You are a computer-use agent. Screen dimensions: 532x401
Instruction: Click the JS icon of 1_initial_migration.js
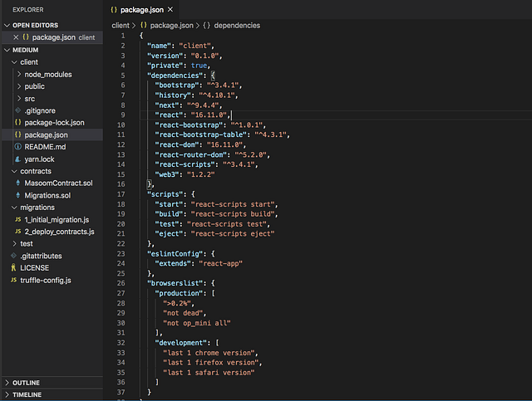coord(18,219)
